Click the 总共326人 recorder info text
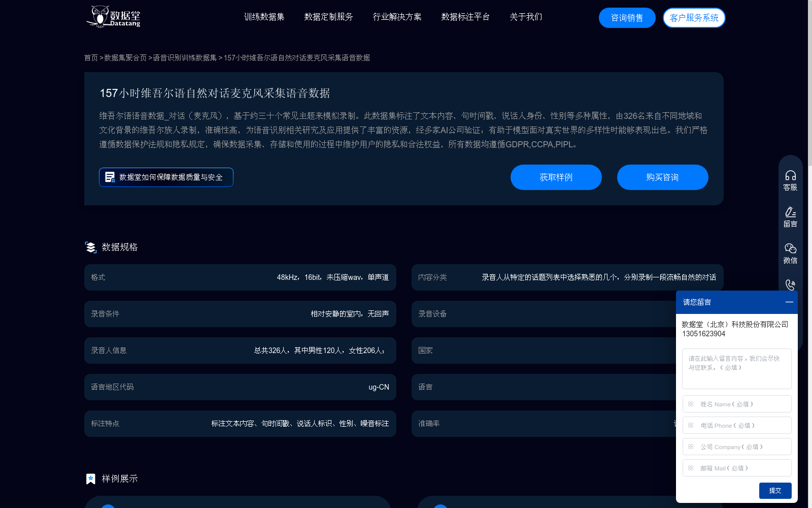 [x=320, y=351]
